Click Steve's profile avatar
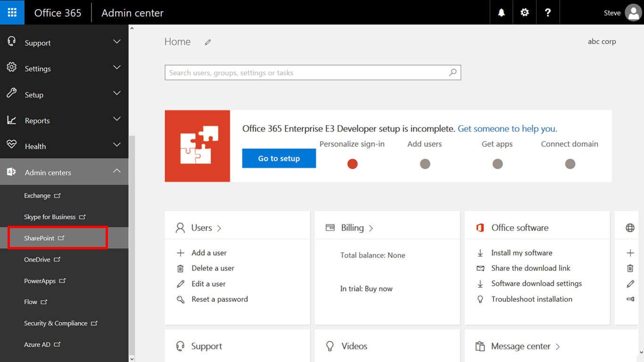Viewport: 644px width, 362px height. pos(633,13)
